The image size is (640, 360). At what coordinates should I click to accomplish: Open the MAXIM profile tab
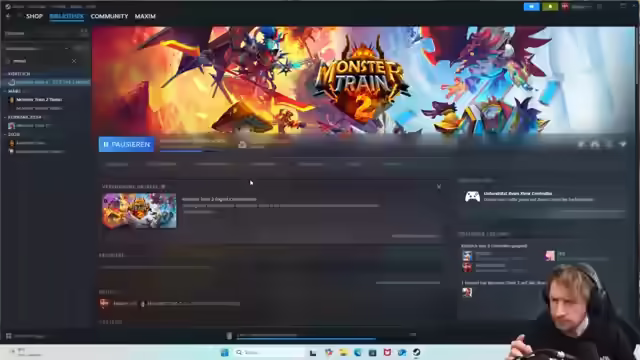(x=145, y=16)
